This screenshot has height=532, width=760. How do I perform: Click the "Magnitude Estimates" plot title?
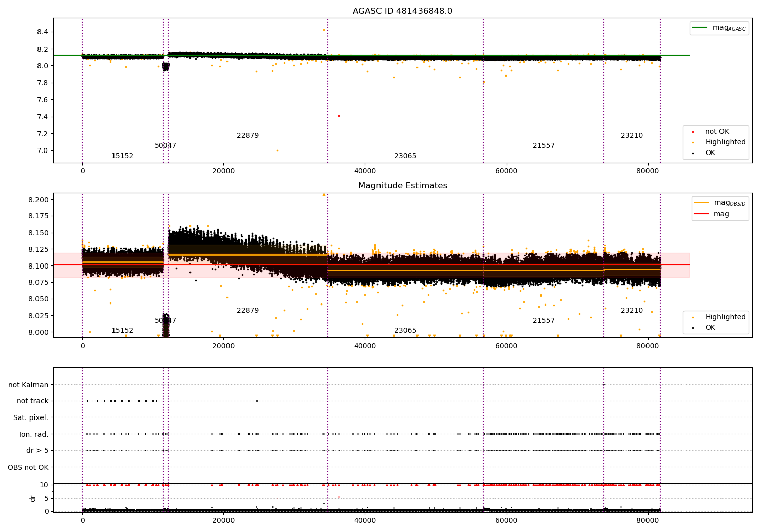click(402, 186)
